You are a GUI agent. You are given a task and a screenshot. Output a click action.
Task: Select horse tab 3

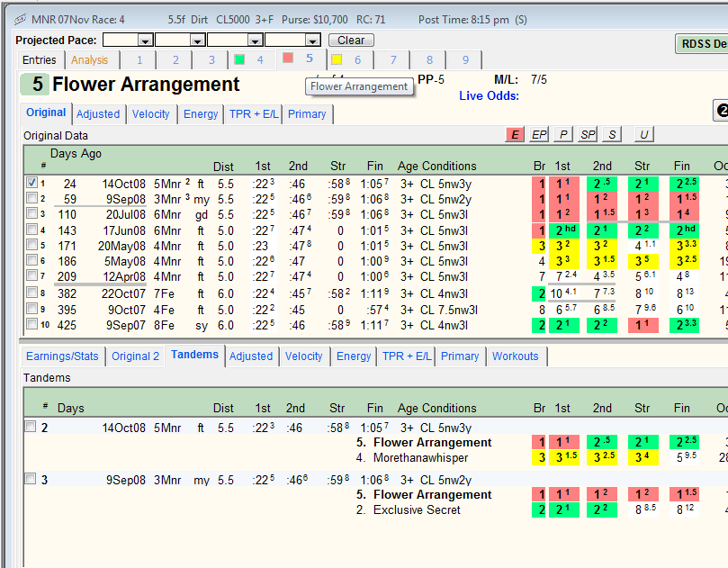pos(211,60)
